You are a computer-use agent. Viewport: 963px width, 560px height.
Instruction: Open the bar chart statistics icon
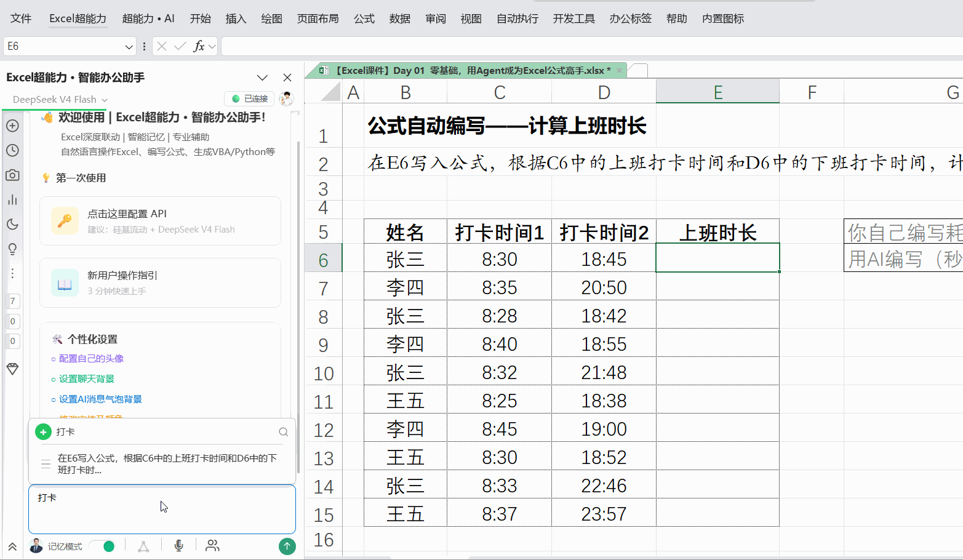click(x=12, y=199)
